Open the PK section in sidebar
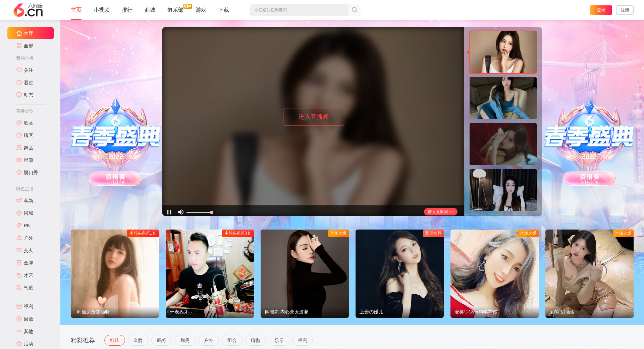Viewport: 644px width, 349px height. click(27, 226)
